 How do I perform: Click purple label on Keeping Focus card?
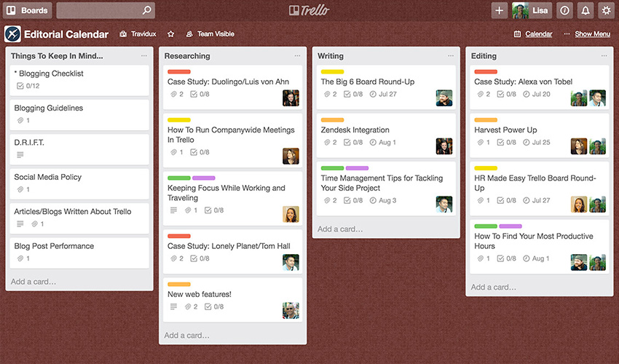204,178
